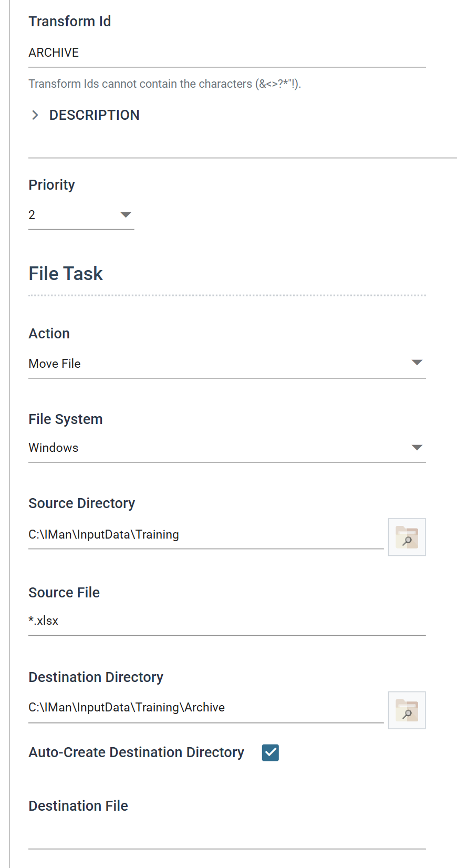Click the Source Directory label
Viewport: 457px width, 868px height.
(x=82, y=503)
